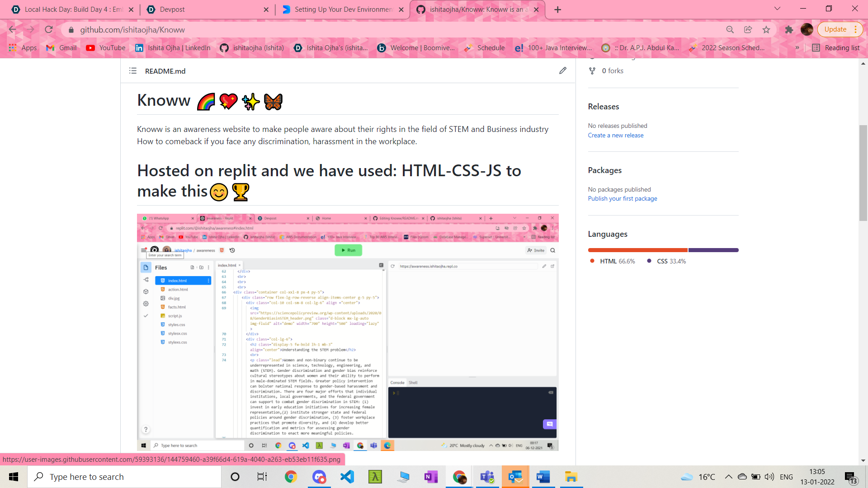Click the HTML language color bar
The height and width of the screenshot is (488, 868).
(637, 250)
